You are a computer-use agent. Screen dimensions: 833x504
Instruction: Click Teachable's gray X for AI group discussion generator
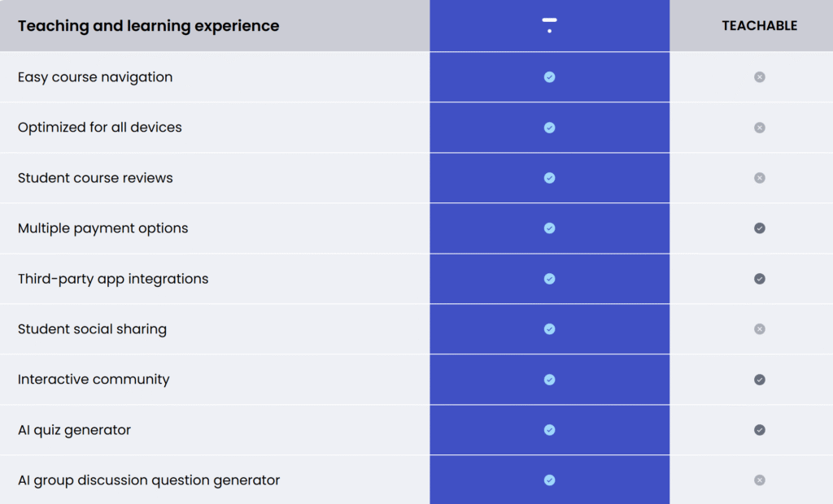pos(759,480)
